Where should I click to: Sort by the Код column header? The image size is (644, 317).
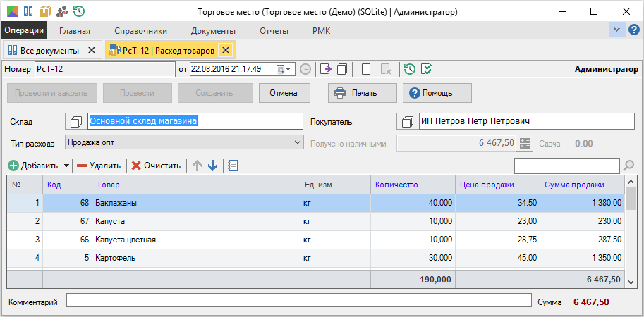point(67,185)
